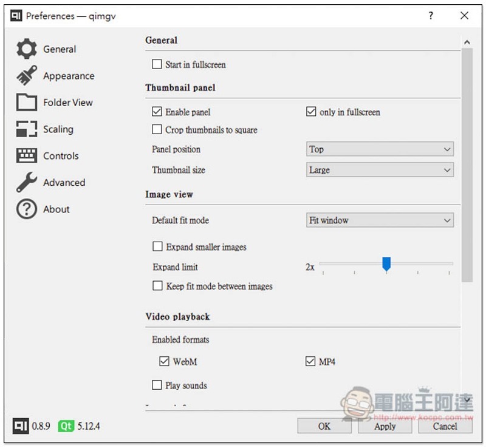This screenshot has height=448, width=486.
Task: Click the vertical scrollbar thumb
Action: coord(467,165)
